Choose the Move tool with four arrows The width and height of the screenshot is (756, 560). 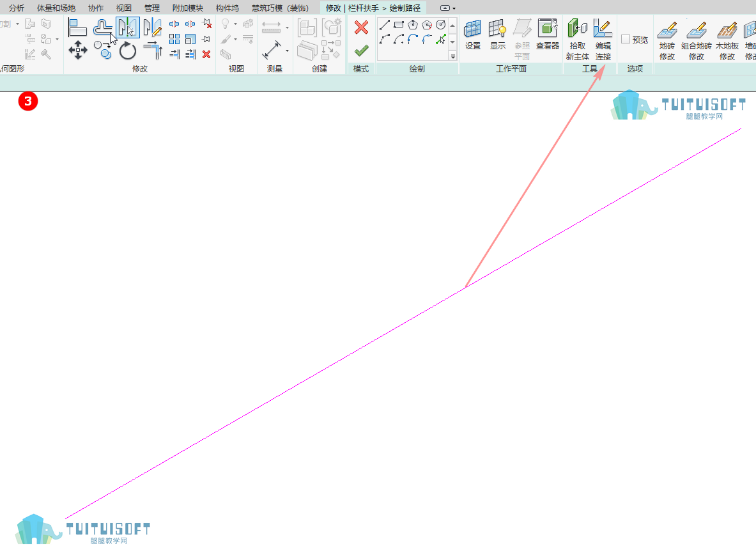(x=77, y=50)
